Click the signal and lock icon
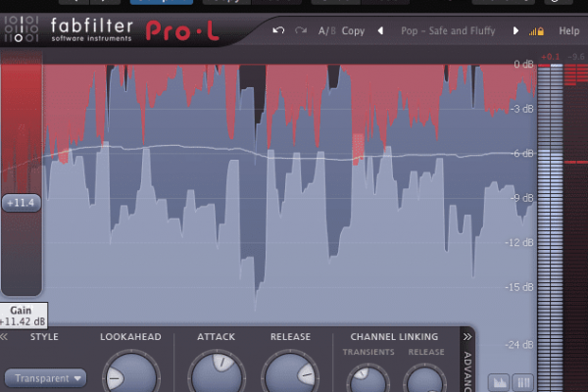This screenshot has height=392, width=588. pyautogui.click(x=536, y=31)
